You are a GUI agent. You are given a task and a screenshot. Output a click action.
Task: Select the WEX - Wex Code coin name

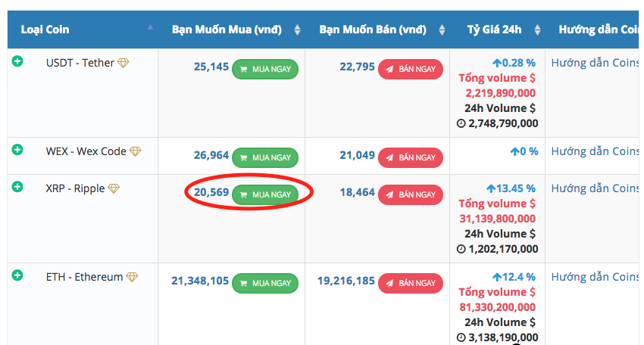tap(86, 151)
